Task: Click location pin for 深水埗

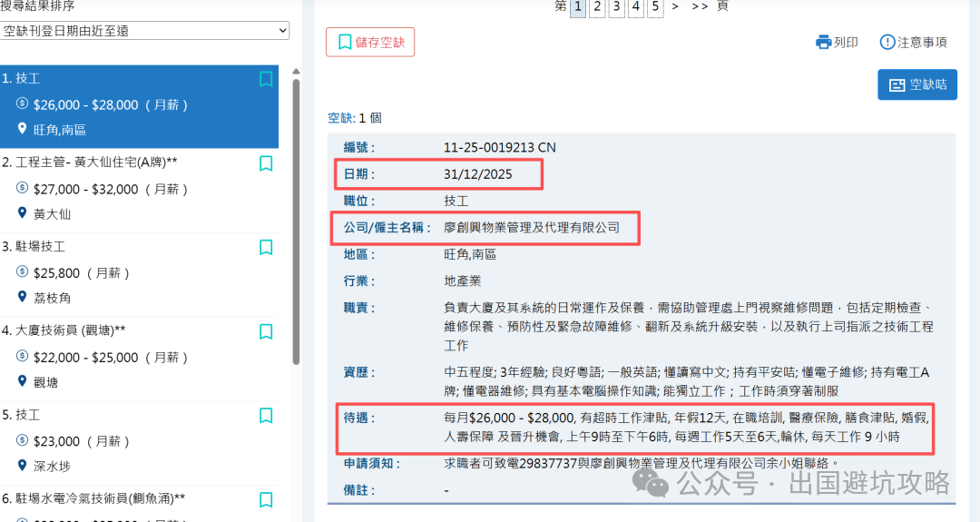Action: click(22, 465)
